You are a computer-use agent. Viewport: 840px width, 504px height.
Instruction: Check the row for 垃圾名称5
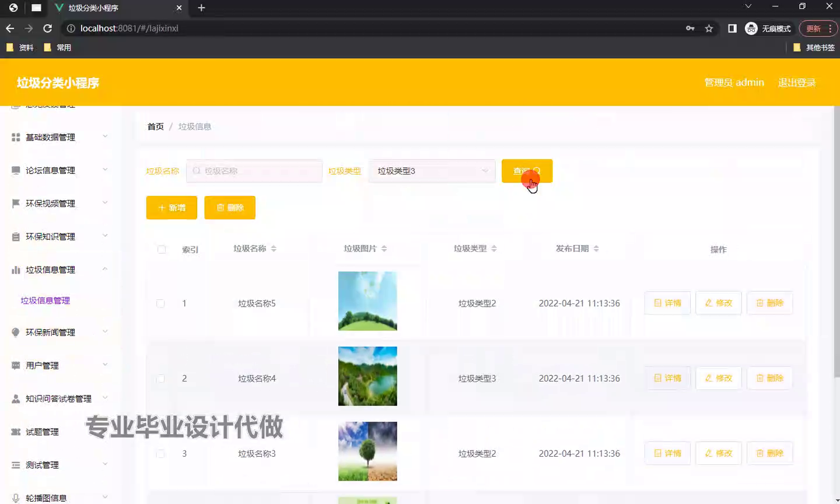click(160, 303)
